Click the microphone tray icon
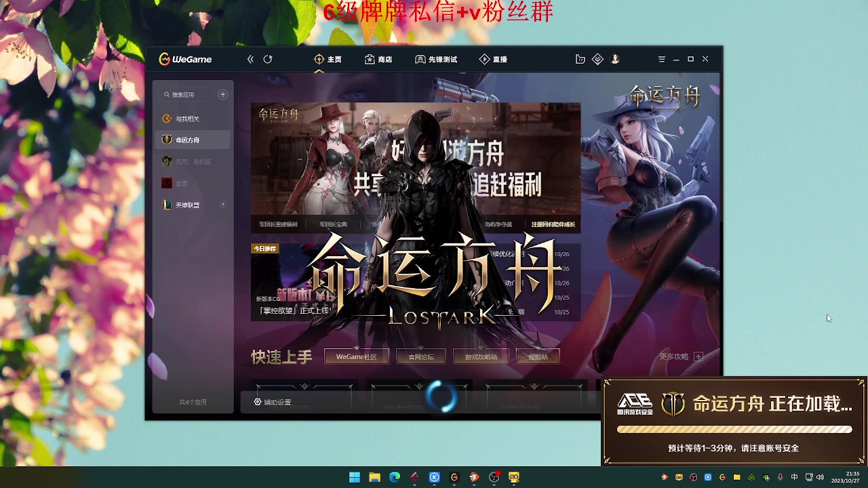Screen dimensions: 868x488 [781, 477]
